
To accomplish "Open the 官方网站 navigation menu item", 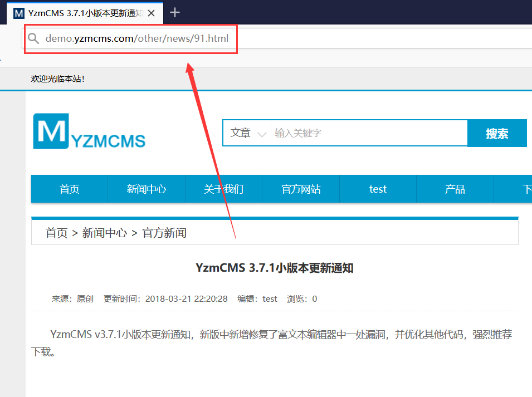I will coord(301,189).
